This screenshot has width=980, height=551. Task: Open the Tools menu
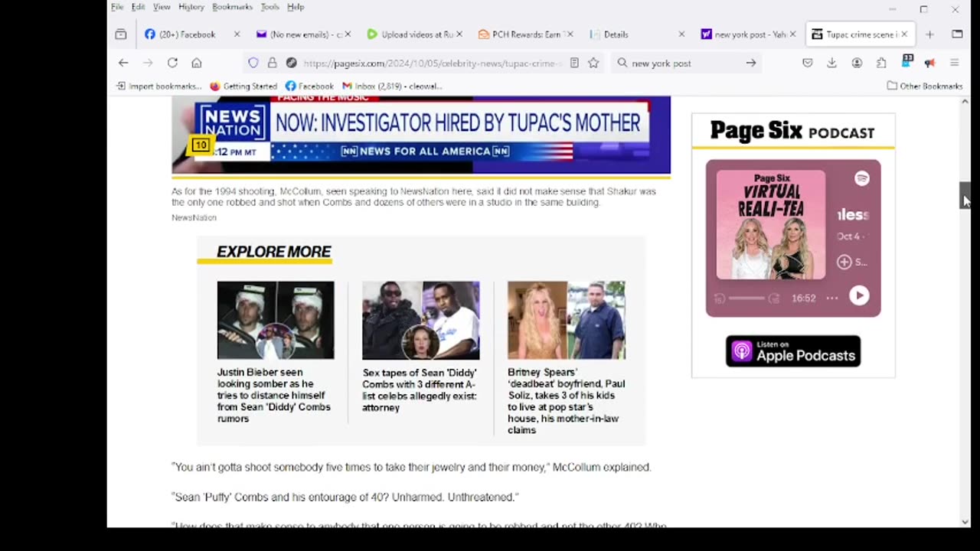click(269, 7)
